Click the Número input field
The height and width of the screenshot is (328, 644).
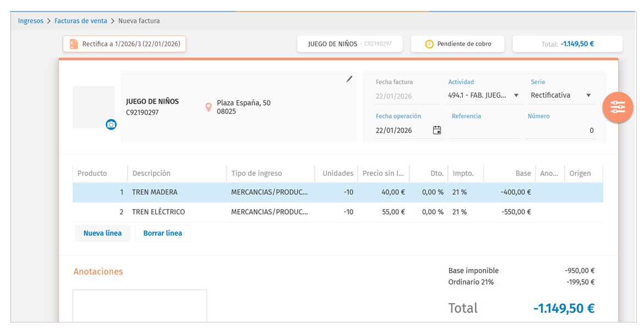coord(560,131)
